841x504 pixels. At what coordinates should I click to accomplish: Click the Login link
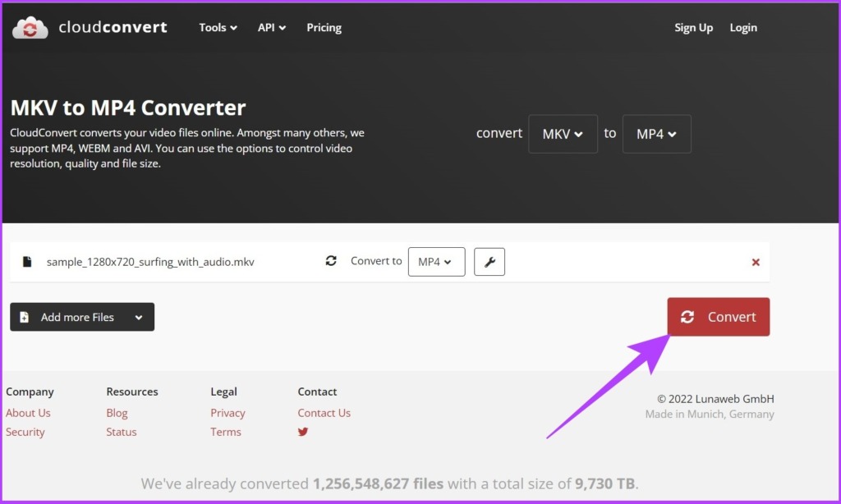click(x=743, y=27)
